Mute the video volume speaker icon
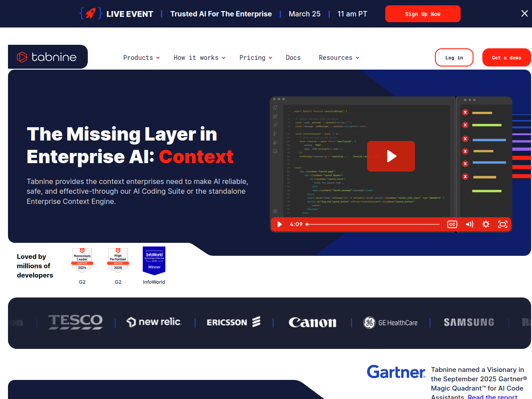 click(x=469, y=224)
